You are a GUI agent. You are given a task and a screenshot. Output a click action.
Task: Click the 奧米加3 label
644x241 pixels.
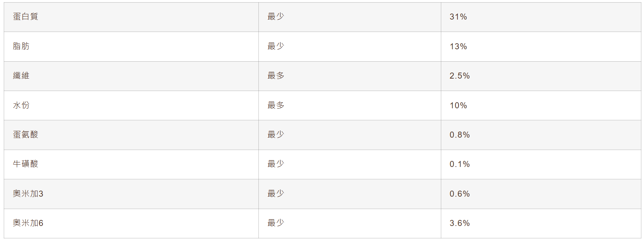click(28, 194)
